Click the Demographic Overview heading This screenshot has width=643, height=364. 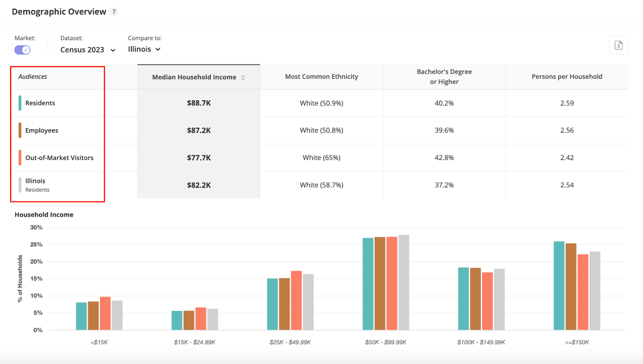tap(59, 12)
